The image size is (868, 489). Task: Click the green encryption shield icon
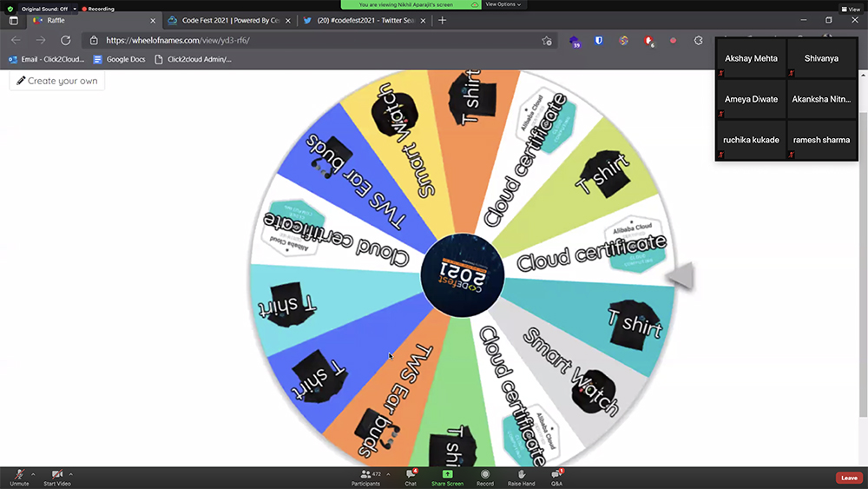tap(10, 9)
